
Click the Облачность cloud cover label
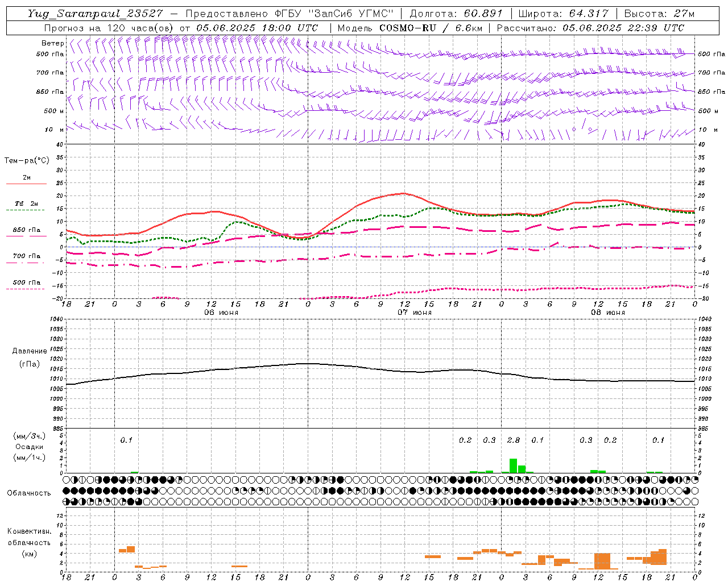pyautogui.click(x=29, y=493)
